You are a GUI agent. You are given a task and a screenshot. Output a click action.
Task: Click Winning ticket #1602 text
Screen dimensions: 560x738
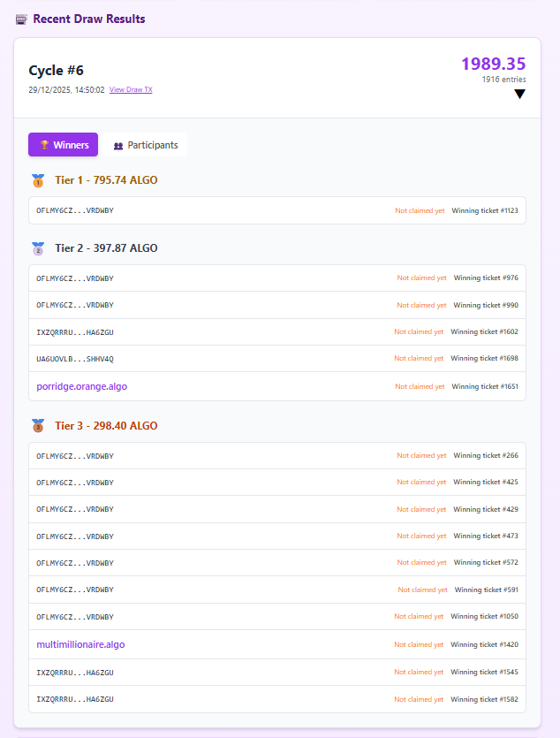(484, 331)
